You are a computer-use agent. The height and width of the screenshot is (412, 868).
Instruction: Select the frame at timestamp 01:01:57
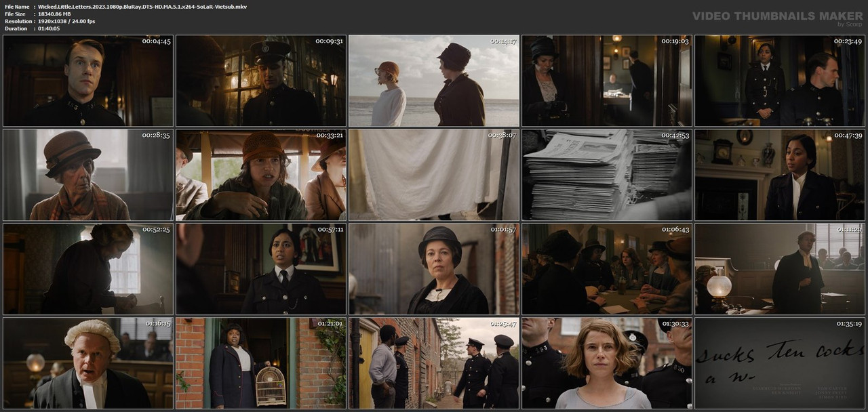pyautogui.click(x=434, y=269)
